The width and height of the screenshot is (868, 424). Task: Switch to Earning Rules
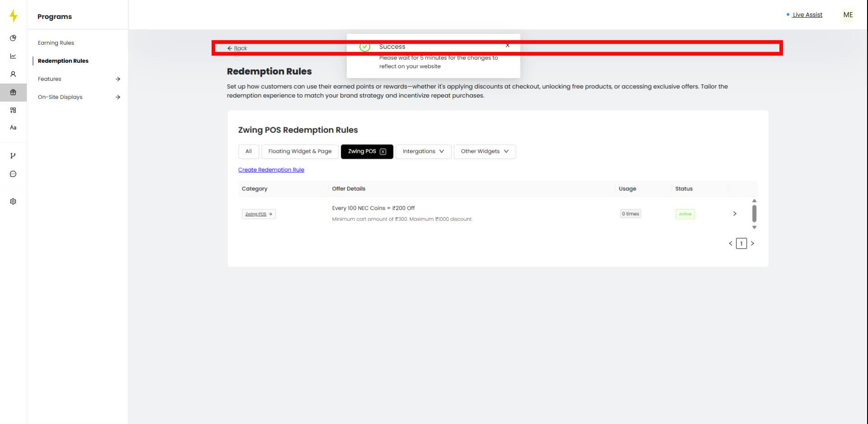pos(56,42)
